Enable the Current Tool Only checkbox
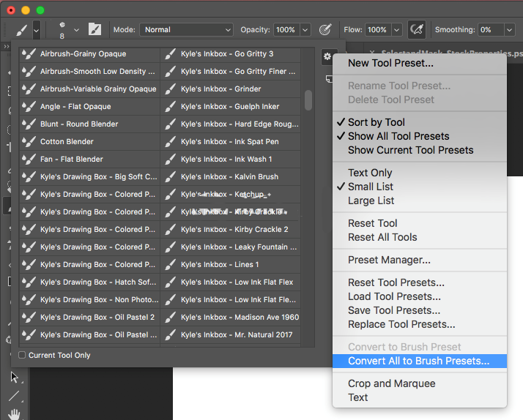The height and width of the screenshot is (420, 523). click(x=22, y=356)
